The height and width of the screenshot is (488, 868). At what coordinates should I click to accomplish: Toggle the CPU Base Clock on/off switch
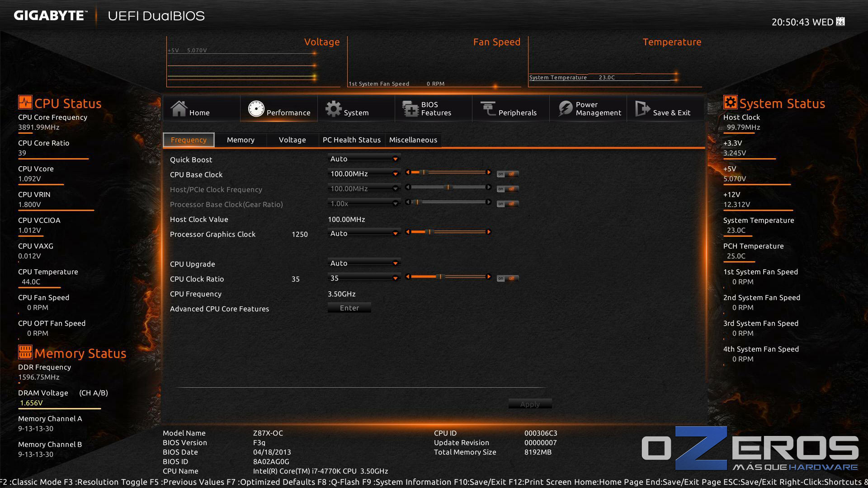tap(507, 174)
